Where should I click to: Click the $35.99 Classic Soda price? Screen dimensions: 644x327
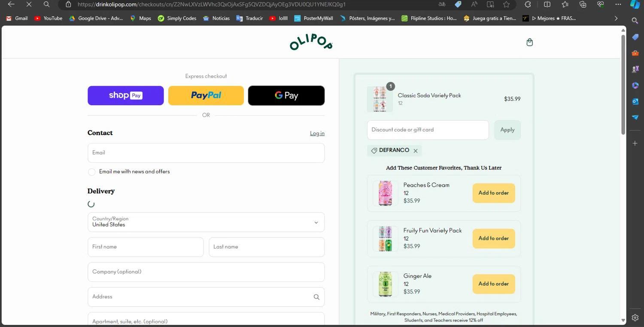[512, 99]
